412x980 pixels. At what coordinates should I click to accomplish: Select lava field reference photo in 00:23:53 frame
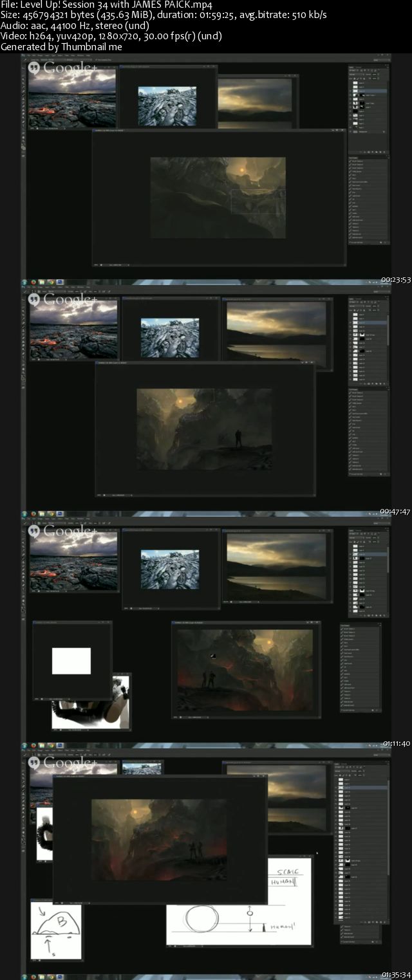click(x=72, y=98)
